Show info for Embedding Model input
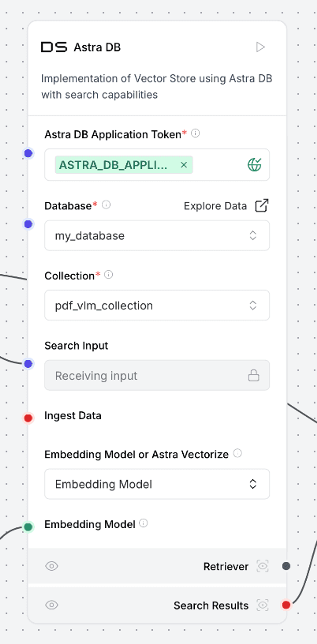 (143, 523)
